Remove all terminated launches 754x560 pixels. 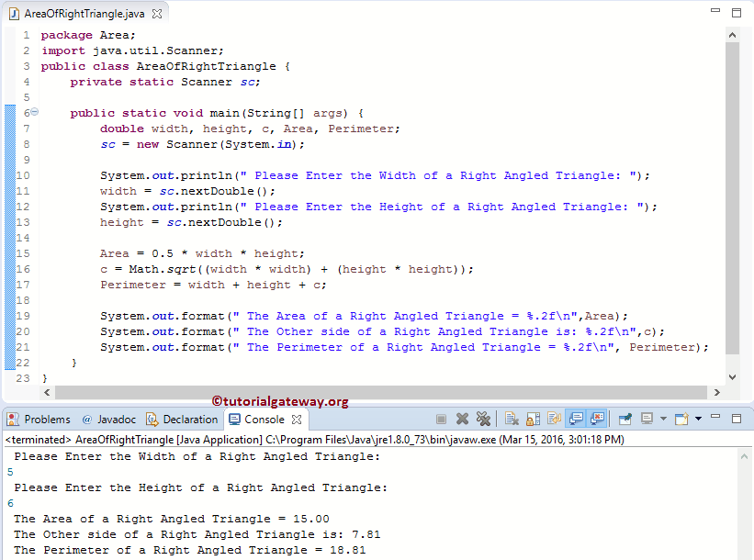point(482,420)
